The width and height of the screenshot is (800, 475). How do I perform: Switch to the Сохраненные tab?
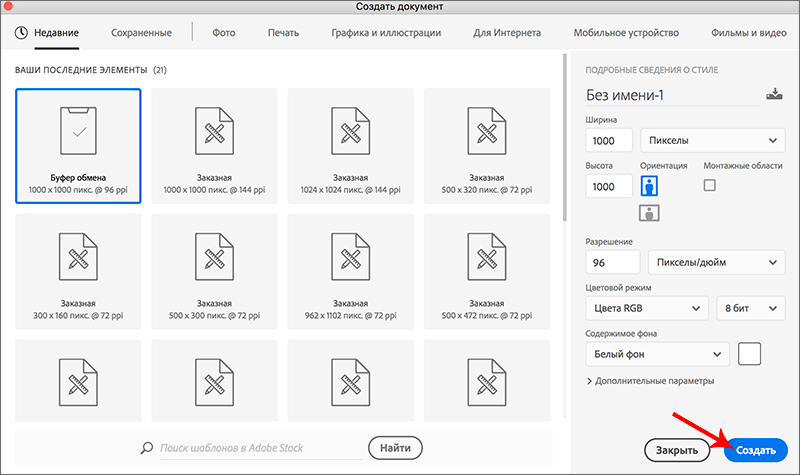[x=141, y=33]
